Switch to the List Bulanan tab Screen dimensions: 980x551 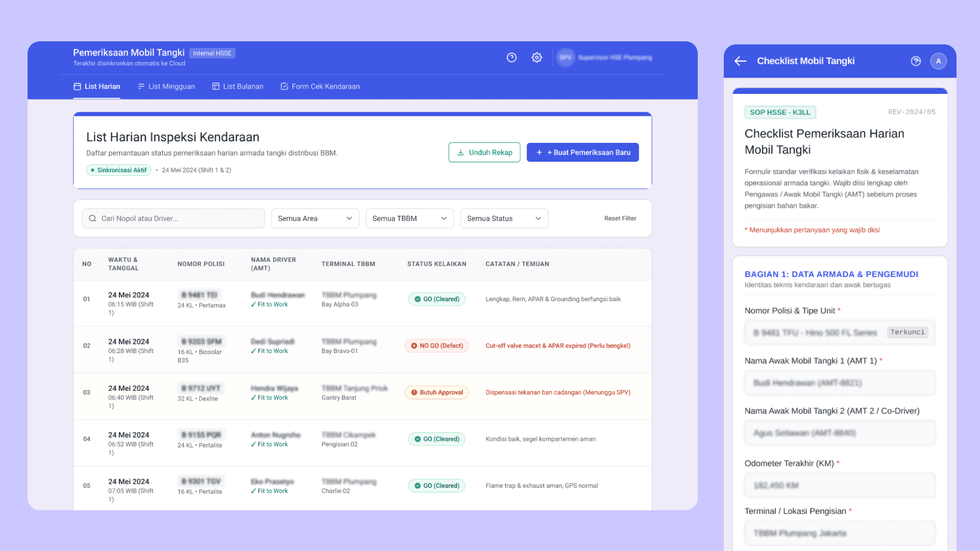coord(238,87)
